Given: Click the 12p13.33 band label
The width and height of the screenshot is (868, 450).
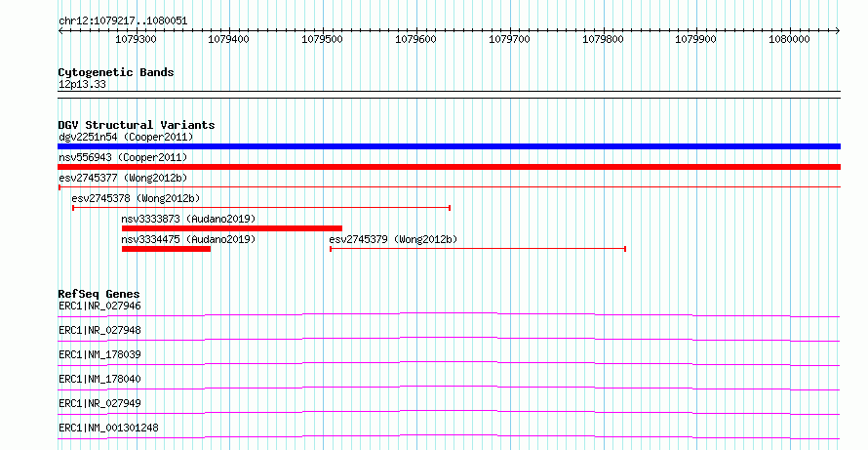Looking at the screenshot, I should (x=82, y=85).
